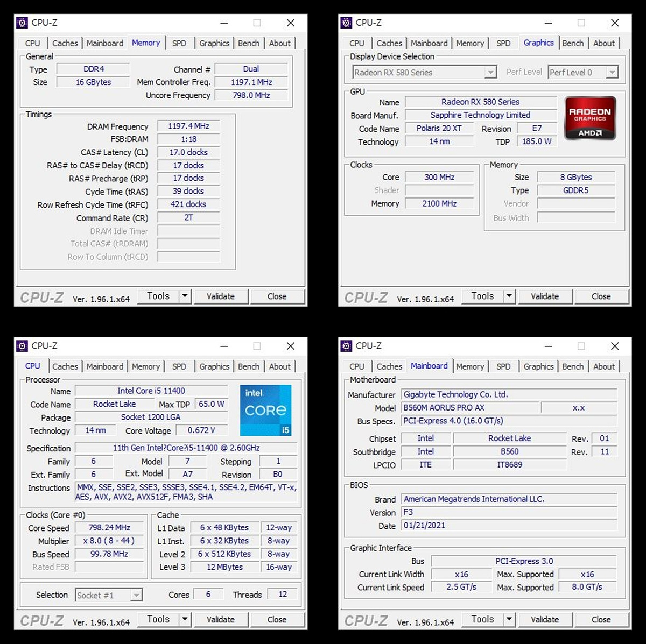
Task: Click the GPU memory clock value 2100 MHz
Action: 439,204
